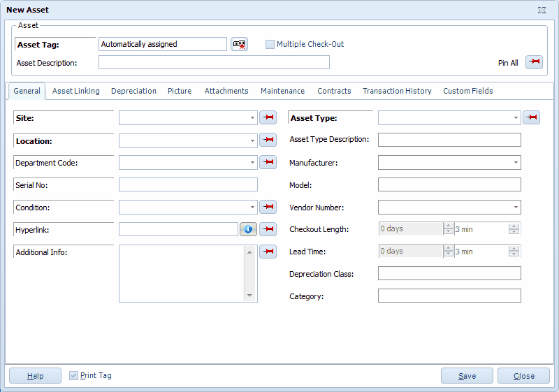Pin the Site field
559x392 pixels.
pyautogui.click(x=268, y=117)
